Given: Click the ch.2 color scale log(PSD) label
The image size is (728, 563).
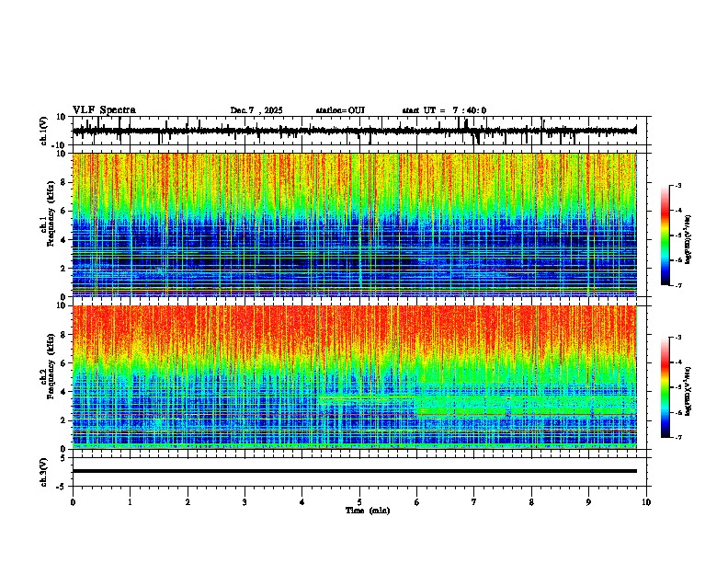Looking at the screenshot, I should coord(688,391).
